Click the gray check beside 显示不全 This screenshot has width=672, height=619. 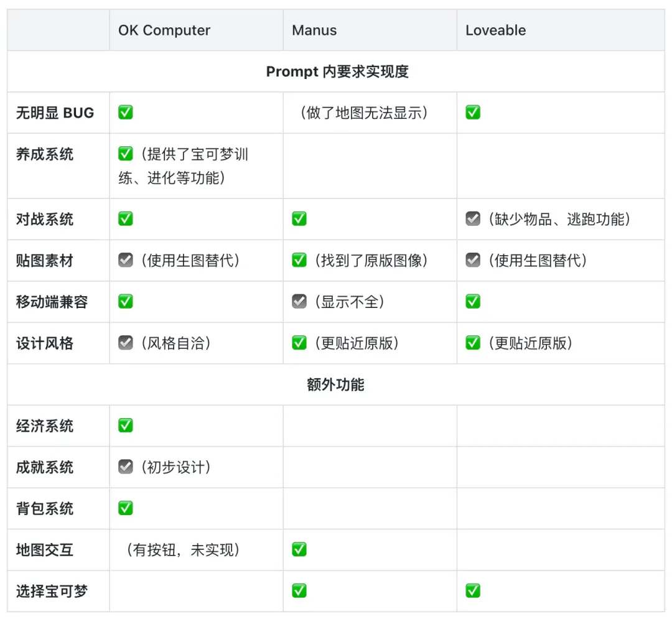click(x=299, y=301)
